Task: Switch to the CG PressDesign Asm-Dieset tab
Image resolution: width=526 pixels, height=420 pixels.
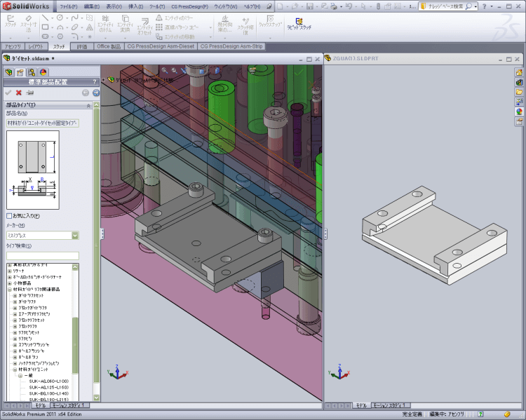Action: tap(161, 46)
